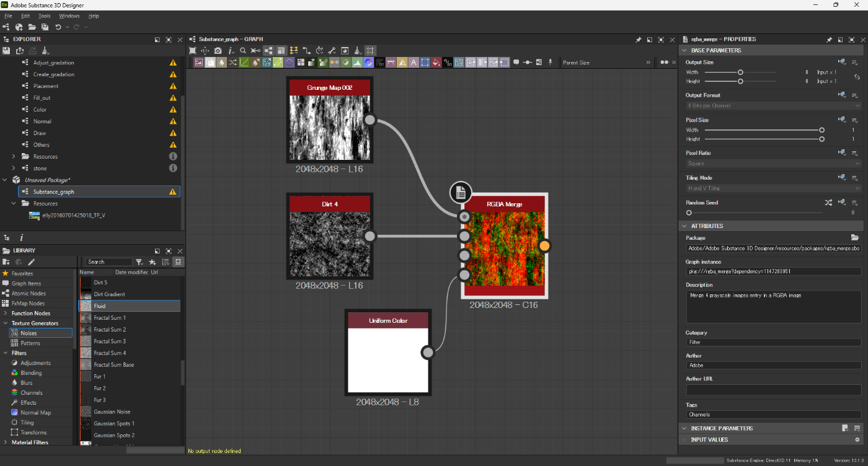Toggle library thumbnail view mode button

point(178,262)
